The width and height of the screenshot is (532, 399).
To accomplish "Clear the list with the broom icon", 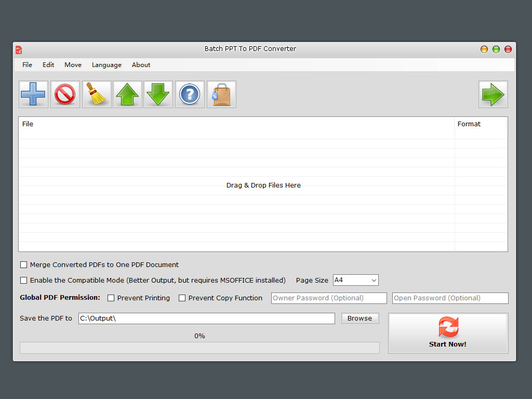I will pos(97,95).
